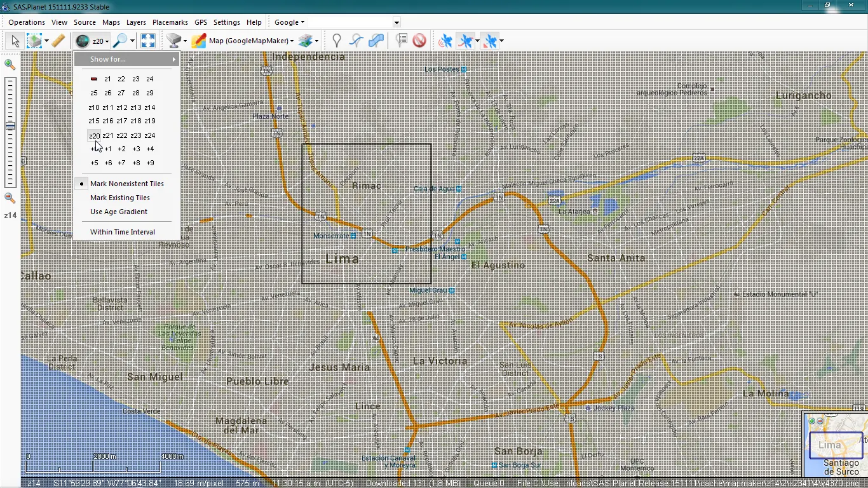Open the Settings menu
The image size is (868, 488).
(227, 22)
